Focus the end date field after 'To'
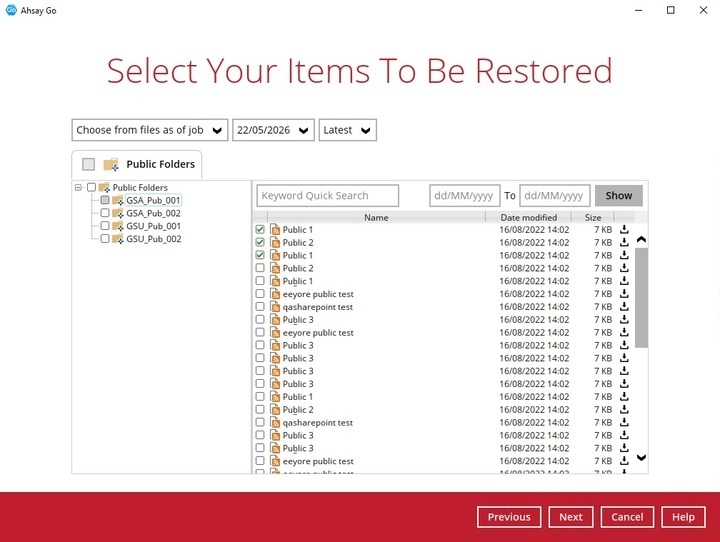Viewport: 720px width, 542px height. pos(555,196)
